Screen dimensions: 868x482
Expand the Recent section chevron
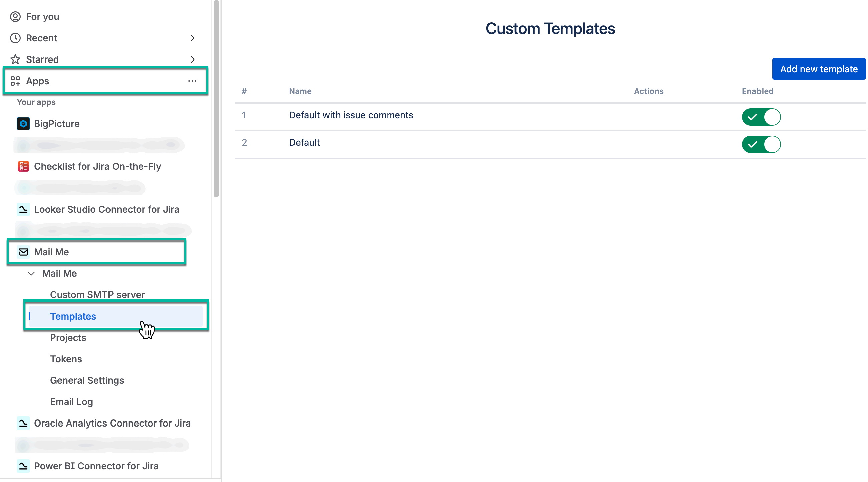tap(192, 38)
